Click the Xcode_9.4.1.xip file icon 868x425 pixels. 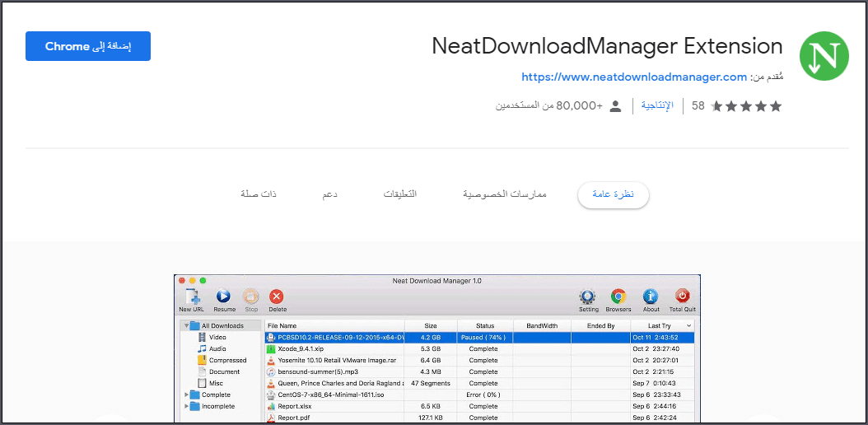coord(271,348)
